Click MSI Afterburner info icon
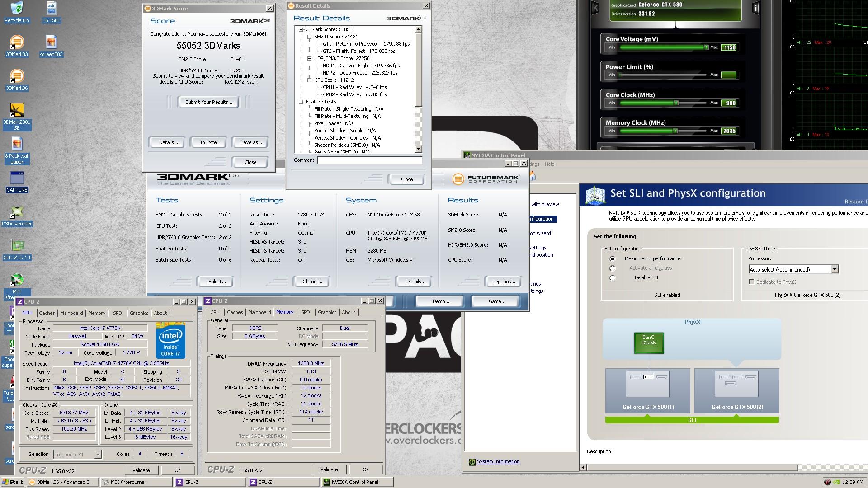868x488 pixels. coord(756,8)
